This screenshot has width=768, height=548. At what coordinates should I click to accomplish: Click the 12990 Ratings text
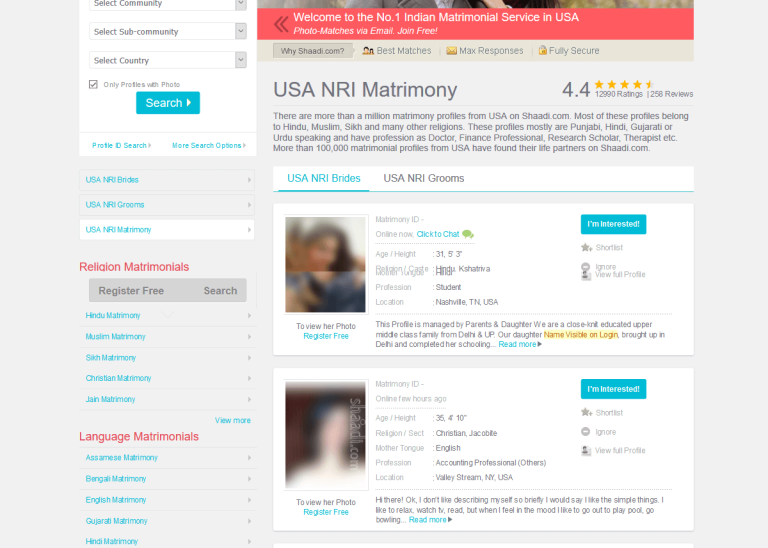pyautogui.click(x=619, y=94)
